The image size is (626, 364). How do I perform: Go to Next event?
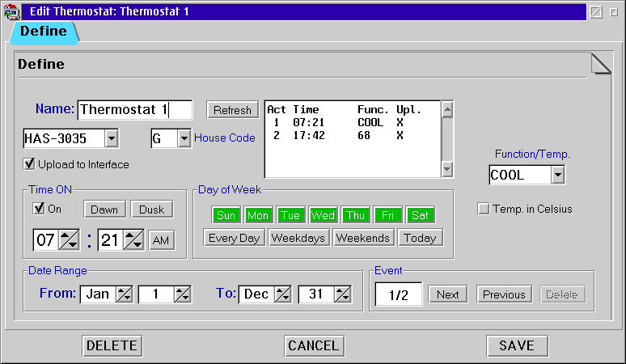pyautogui.click(x=447, y=294)
